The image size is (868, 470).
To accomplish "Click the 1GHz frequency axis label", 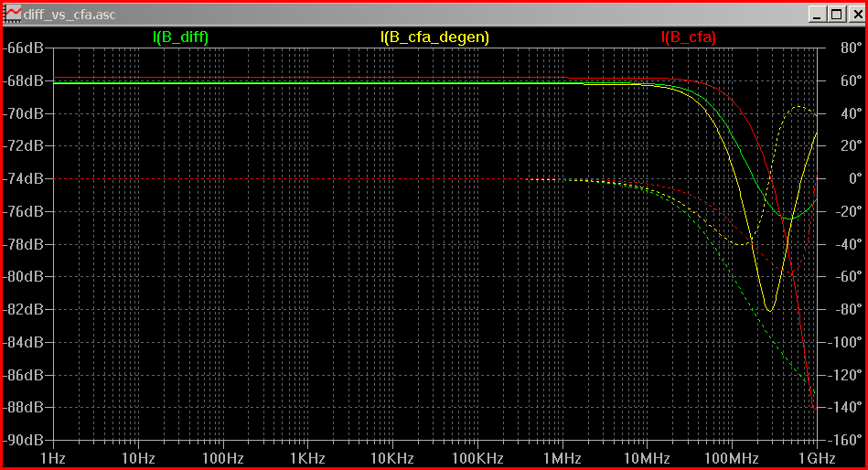I will coord(817,458).
